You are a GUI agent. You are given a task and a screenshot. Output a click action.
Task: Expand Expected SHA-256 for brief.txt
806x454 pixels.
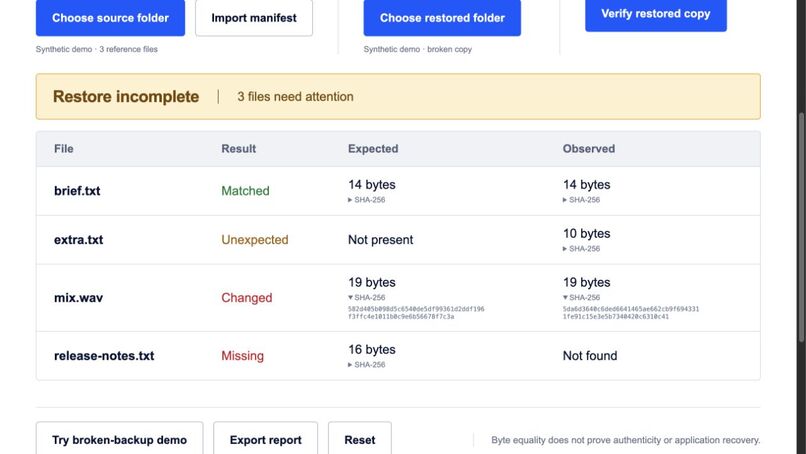[x=367, y=199]
